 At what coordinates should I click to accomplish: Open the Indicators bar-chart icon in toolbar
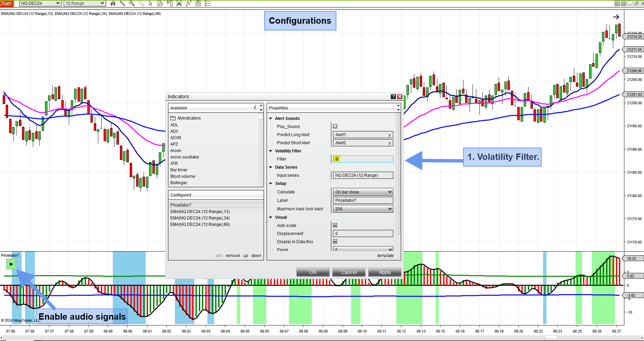[x=179, y=3]
